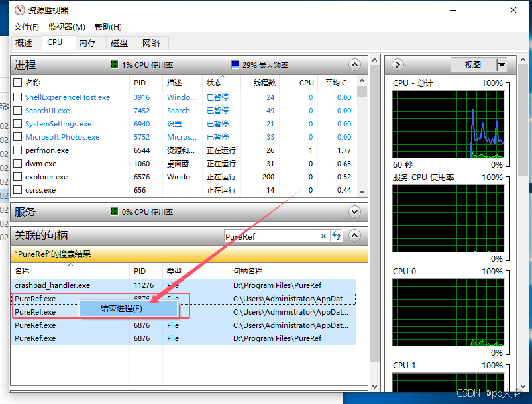Check the ShellExperienceHost.exe checkbox
This screenshot has height=404, width=532.
tap(18, 97)
